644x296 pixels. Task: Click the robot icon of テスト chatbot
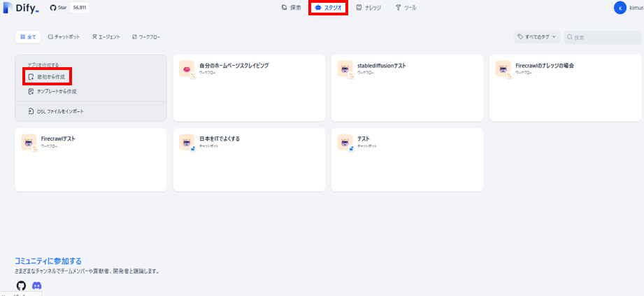pos(345,142)
